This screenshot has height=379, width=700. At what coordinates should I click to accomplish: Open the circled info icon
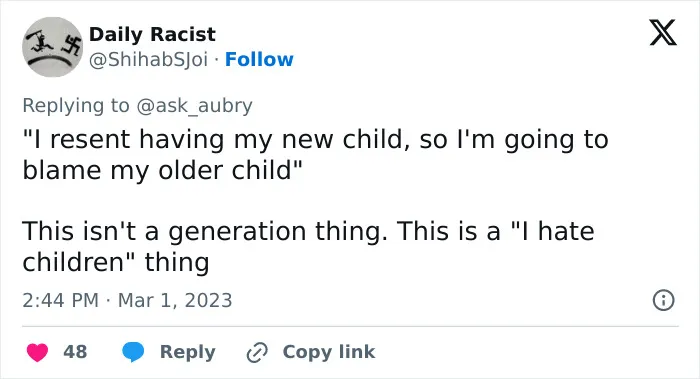[x=663, y=300]
